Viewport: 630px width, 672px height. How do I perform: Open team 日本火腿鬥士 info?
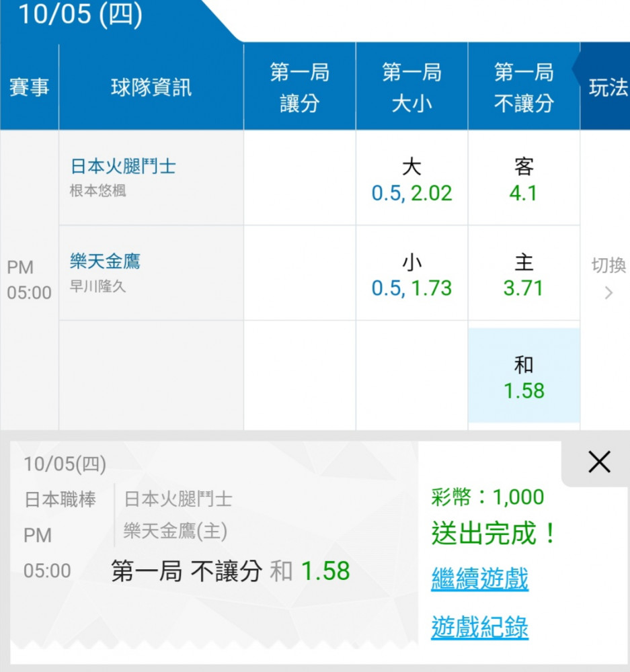pyautogui.click(x=123, y=166)
